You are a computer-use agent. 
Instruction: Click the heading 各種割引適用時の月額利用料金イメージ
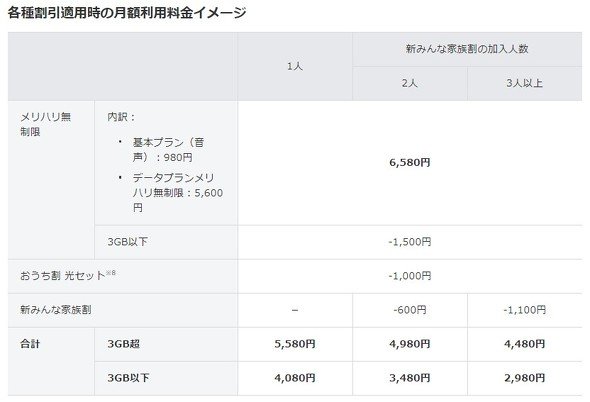click(x=127, y=12)
